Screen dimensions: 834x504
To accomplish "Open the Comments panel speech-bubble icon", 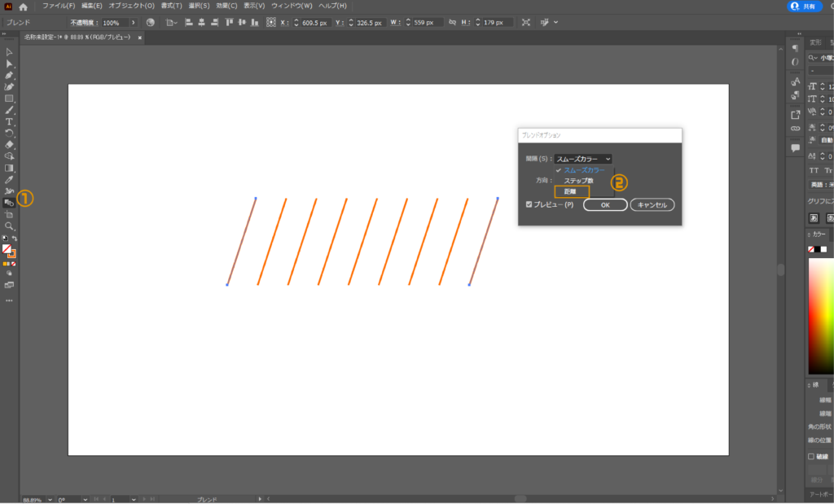I will (x=795, y=148).
